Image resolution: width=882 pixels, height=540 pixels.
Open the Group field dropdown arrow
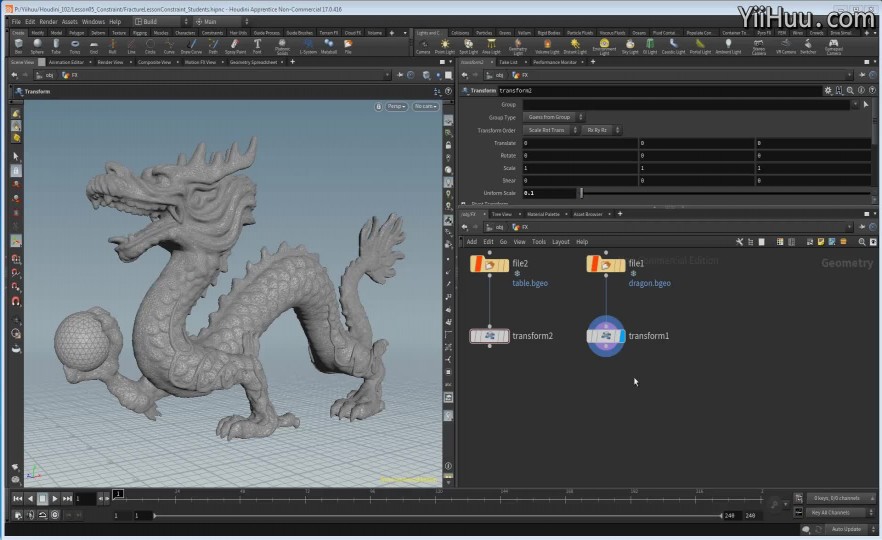pos(855,104)
